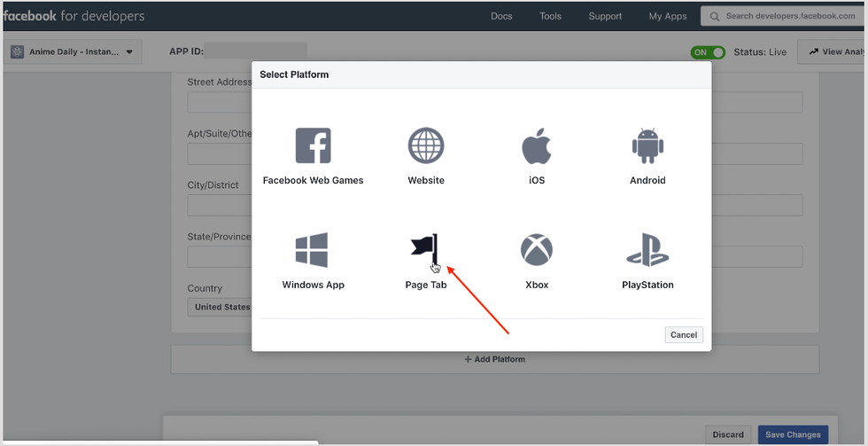Select the iOS Apple logo platform
868x446 pixels.
point(537,146)
